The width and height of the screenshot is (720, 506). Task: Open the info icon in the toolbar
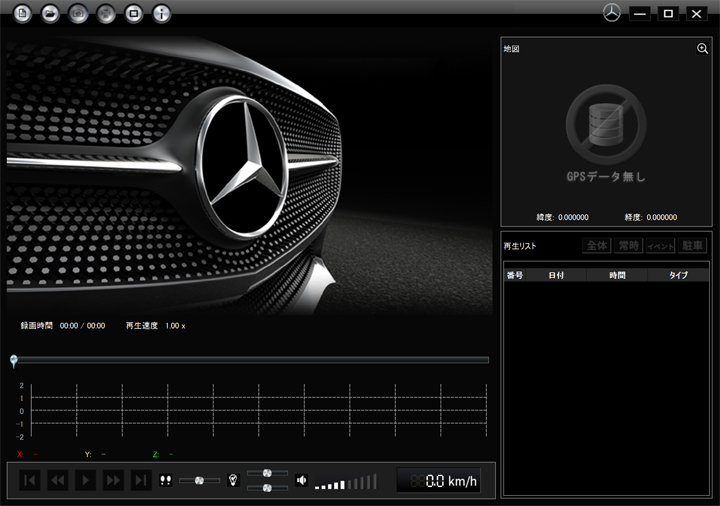click(x=162, y=13)
